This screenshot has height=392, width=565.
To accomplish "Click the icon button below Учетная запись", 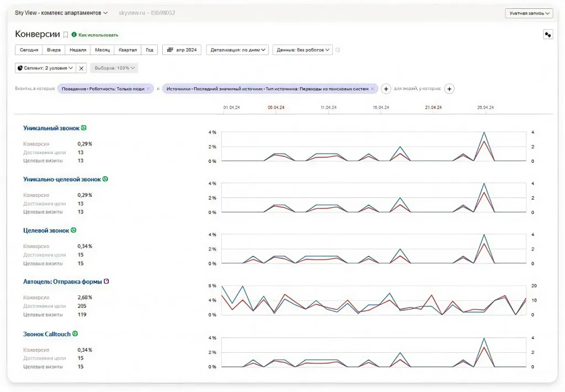I will (x=548, y=35).
